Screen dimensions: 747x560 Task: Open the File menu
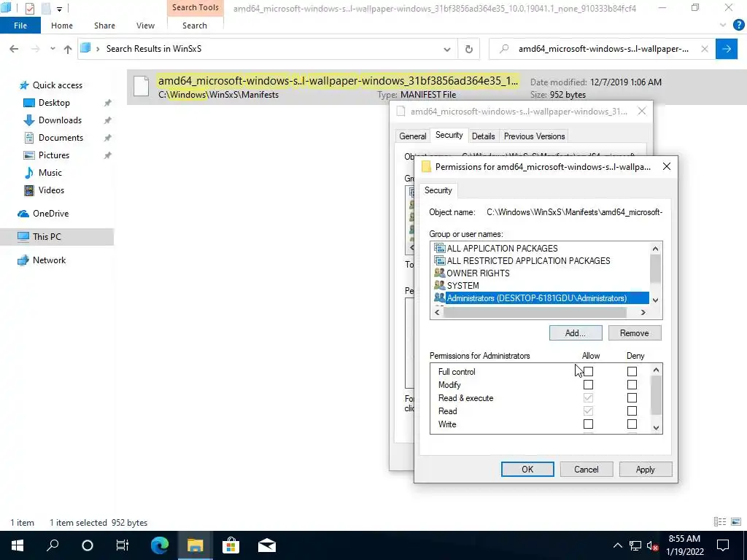(20, 26)
